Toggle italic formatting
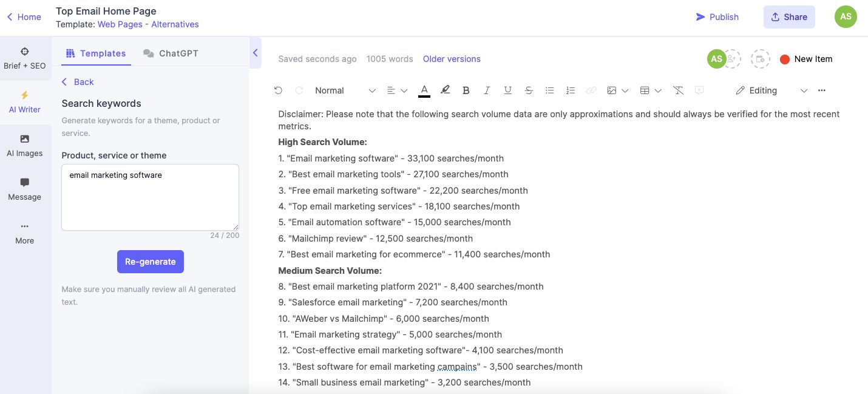Image resolution: width=868 pixels, height=394 pixels. 487,90
